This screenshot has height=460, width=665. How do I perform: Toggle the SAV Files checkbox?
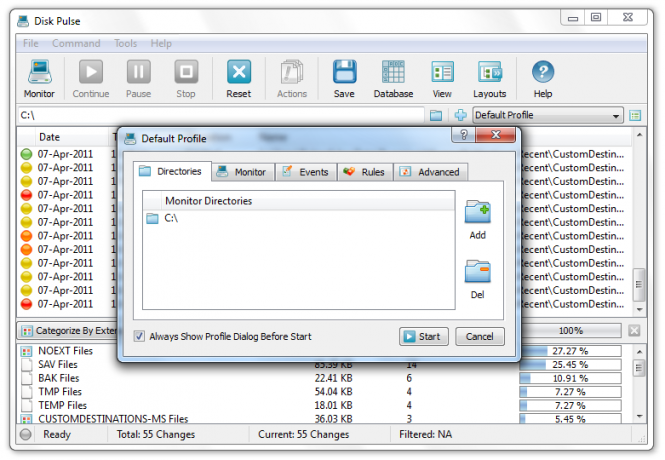click(x=27, y=365)
